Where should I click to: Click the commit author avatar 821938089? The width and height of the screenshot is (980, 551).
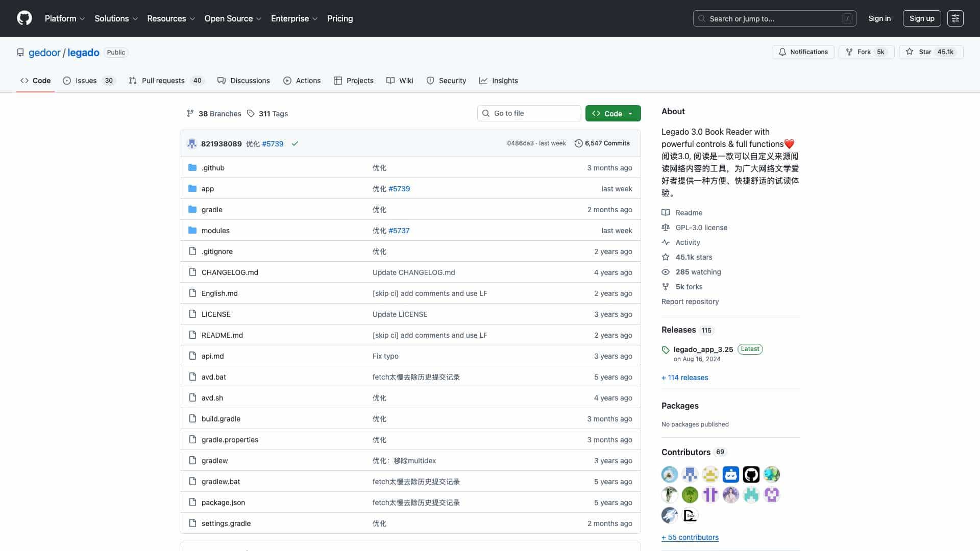tap(192, 144)
